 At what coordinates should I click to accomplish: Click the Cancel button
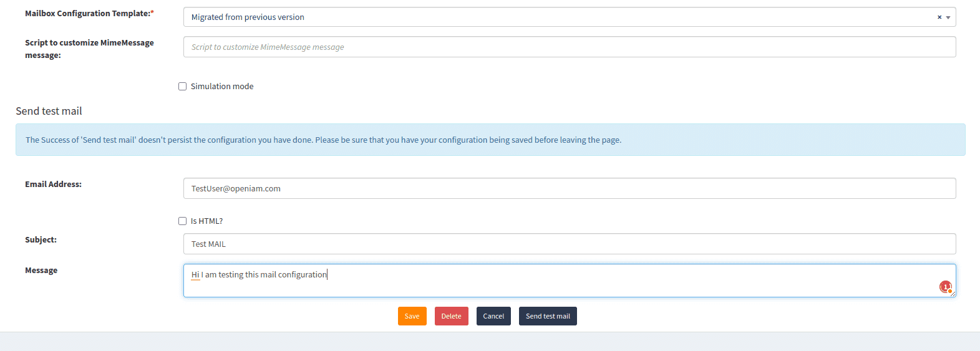[x=493, y=316]
